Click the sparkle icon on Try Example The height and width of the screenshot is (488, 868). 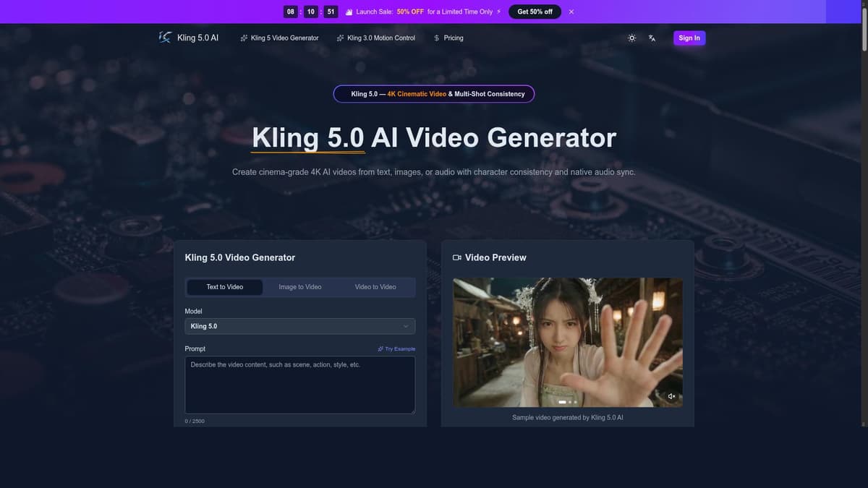[380, 348]
